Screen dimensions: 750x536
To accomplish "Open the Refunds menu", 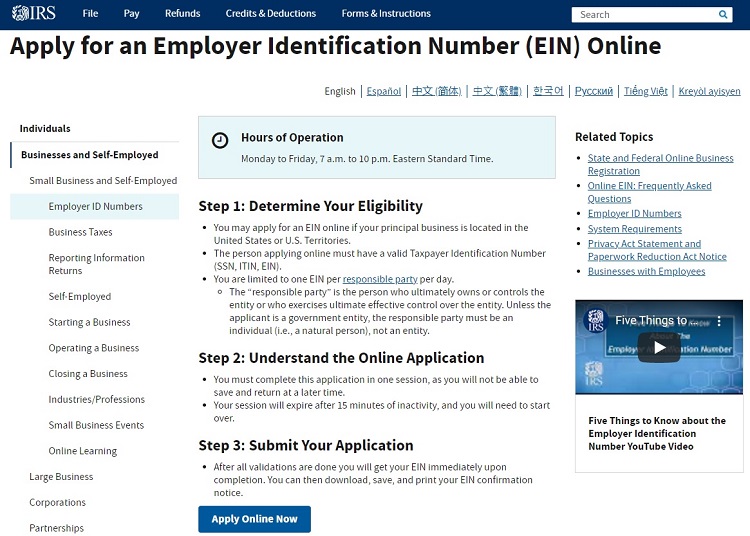I will 182,13.
